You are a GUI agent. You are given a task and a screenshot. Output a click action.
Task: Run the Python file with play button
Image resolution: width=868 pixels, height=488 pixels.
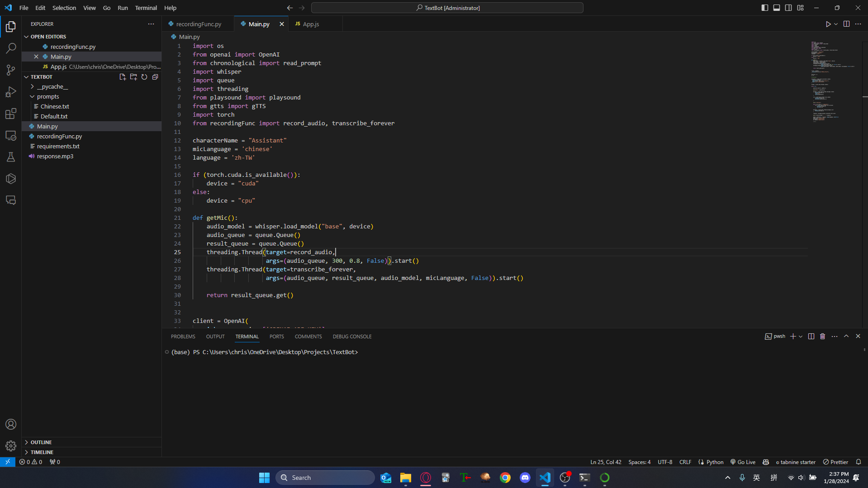point(828,24)
